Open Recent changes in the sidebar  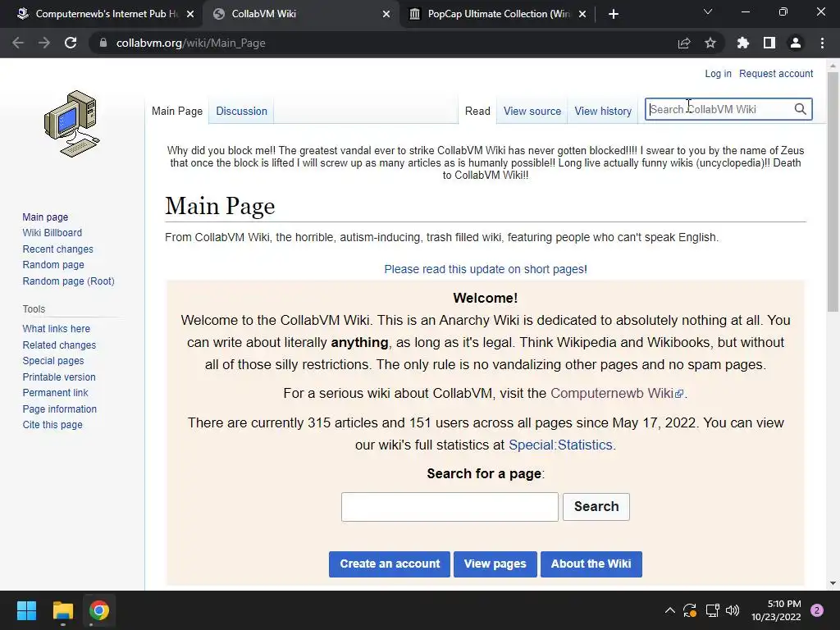(58, 249)
